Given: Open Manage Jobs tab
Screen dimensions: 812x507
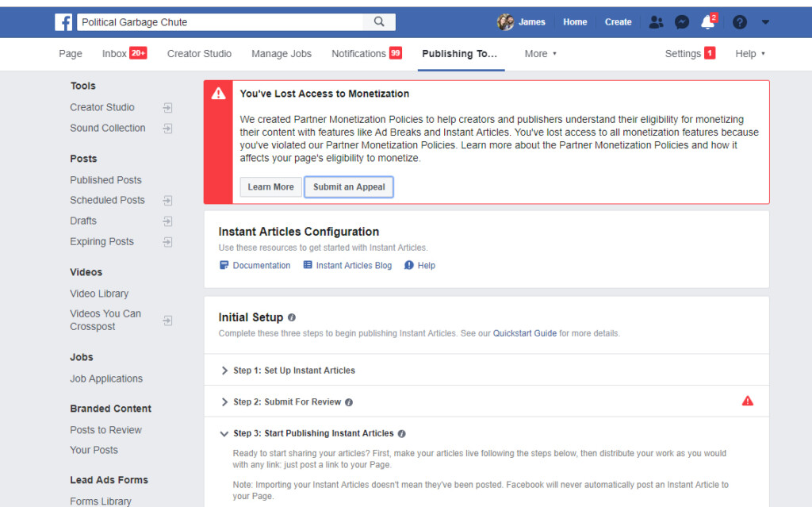Looking at the screenshot, I should [x=282, y=54].
